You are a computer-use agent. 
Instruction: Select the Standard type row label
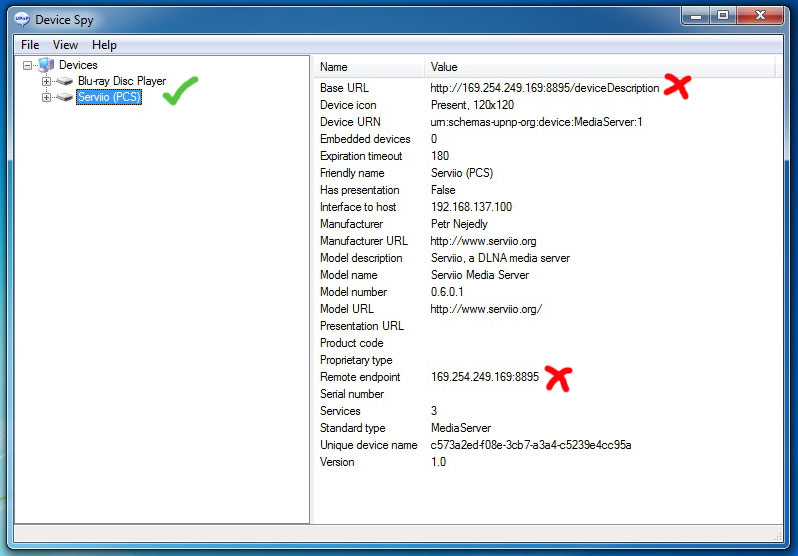coord(352,428)
